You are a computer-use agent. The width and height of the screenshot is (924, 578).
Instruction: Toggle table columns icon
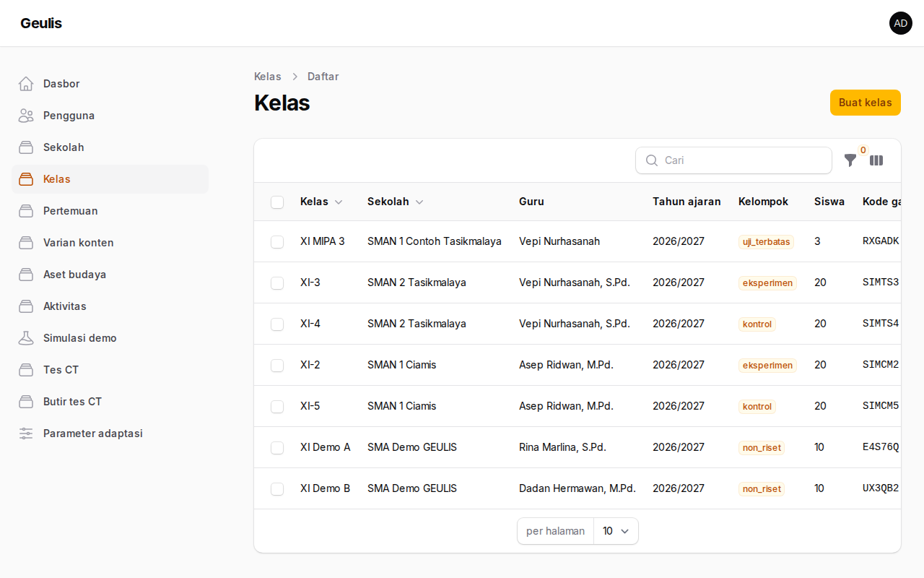(x=876, y=160)
